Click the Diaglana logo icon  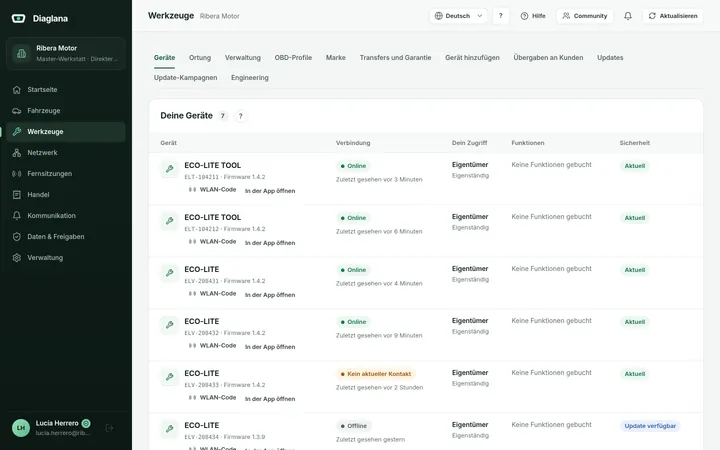pos(18,18)
